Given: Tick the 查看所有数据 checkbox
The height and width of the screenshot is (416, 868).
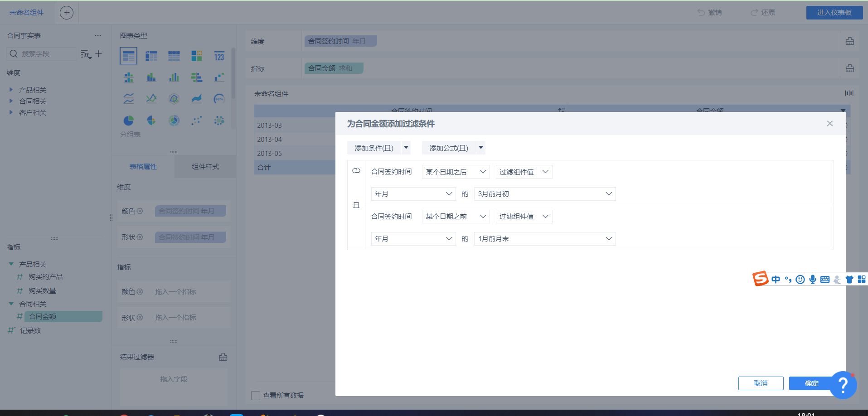Looking at the screenshot, I should click(256, 396).
